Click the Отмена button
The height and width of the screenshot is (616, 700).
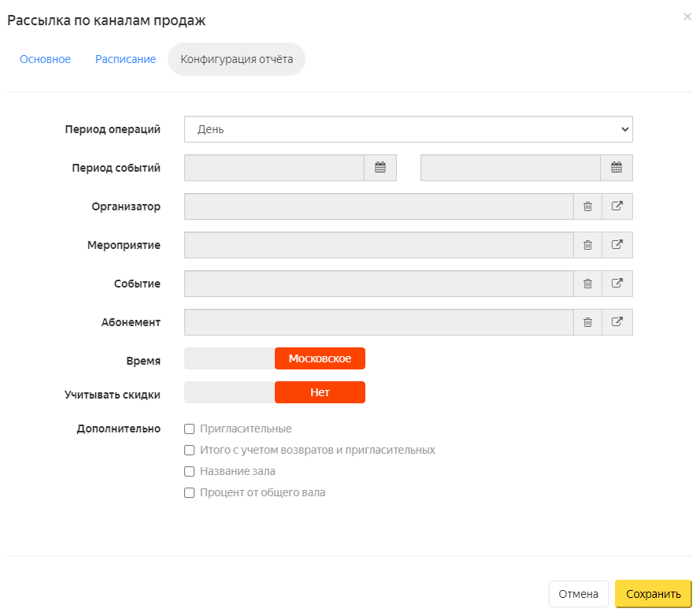click(579, 594)
